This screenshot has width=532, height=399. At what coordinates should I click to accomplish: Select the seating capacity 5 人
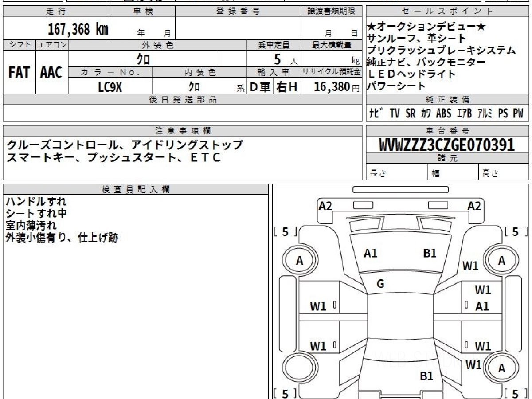286,59
